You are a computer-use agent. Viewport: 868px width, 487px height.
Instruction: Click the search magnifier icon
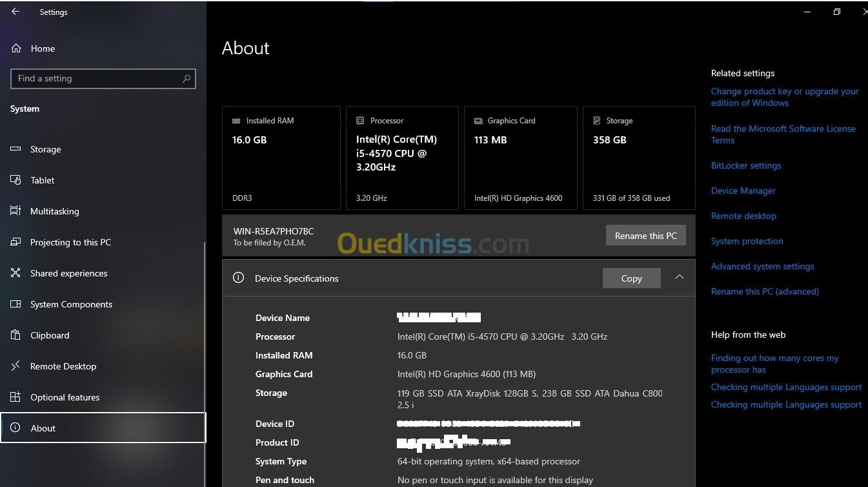coord(187,79)
